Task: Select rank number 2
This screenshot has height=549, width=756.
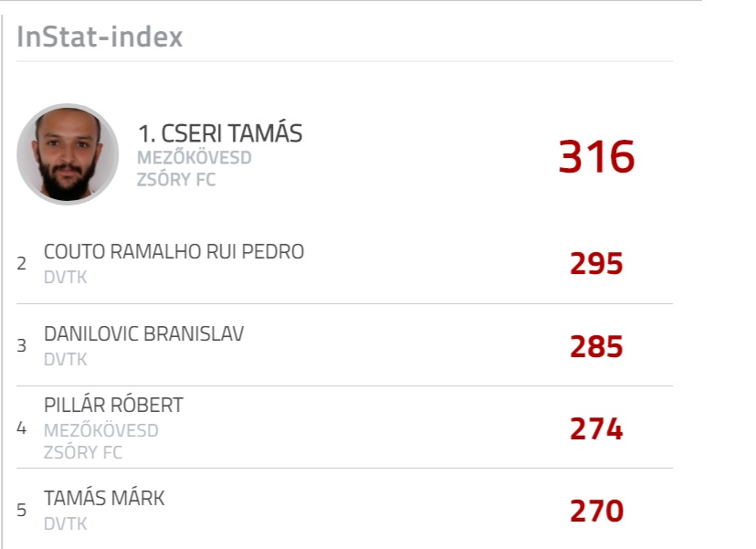Action: (x=21, y=263)
